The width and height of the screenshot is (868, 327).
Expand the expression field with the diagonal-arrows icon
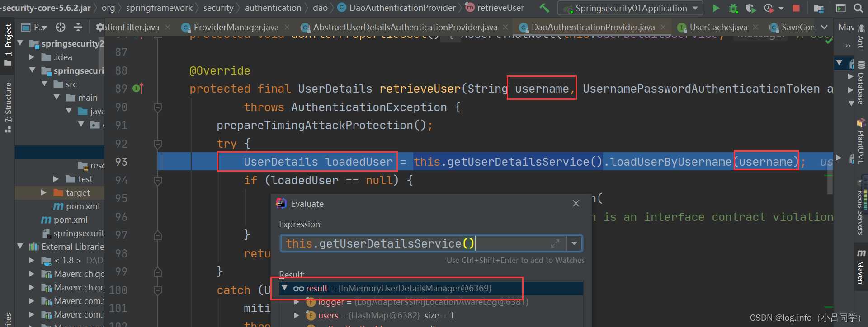(555, 243)
